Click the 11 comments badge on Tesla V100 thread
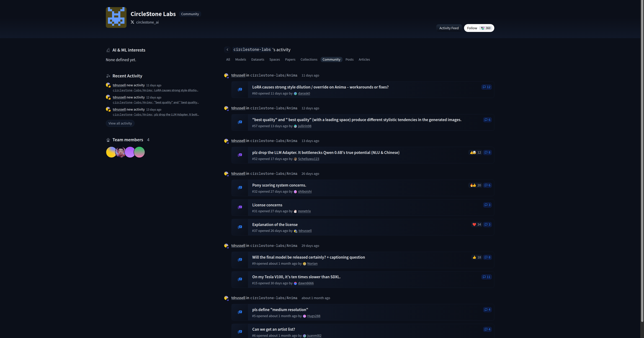644x338 pixels. tap(486, 277)
